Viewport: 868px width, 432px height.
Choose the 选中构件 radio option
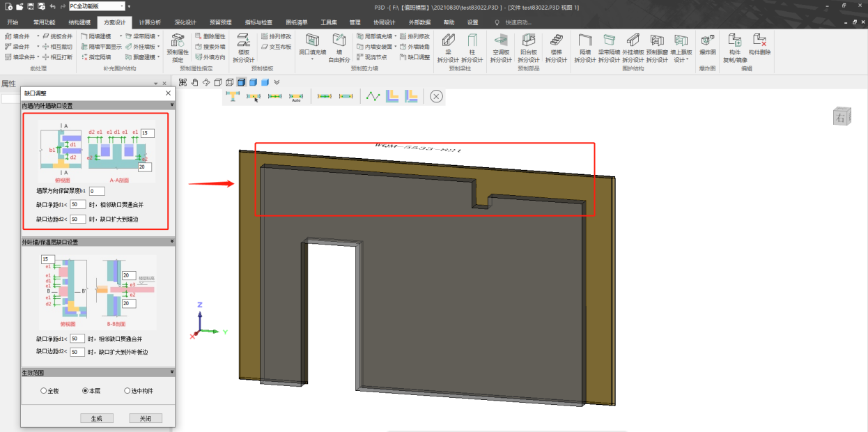[x=127, y=391]
